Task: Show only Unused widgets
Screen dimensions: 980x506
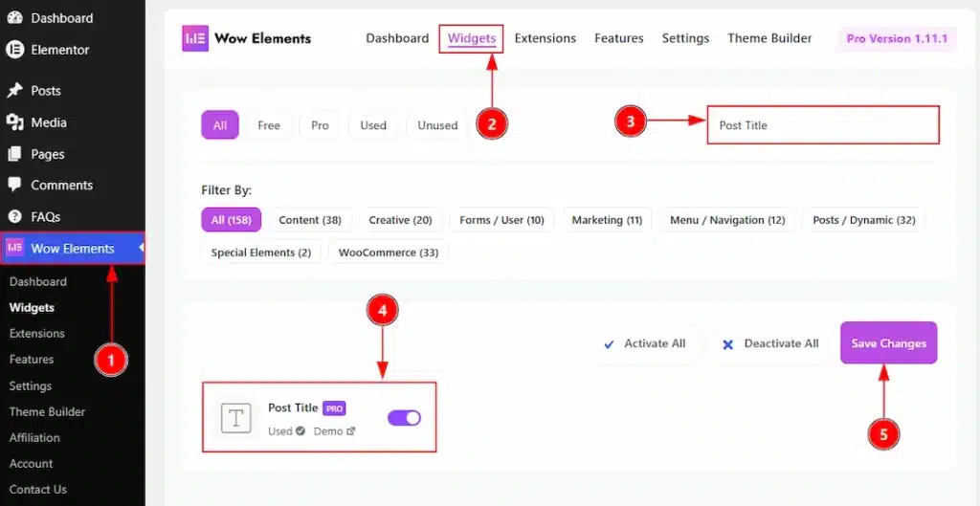Action: [437, 125]
